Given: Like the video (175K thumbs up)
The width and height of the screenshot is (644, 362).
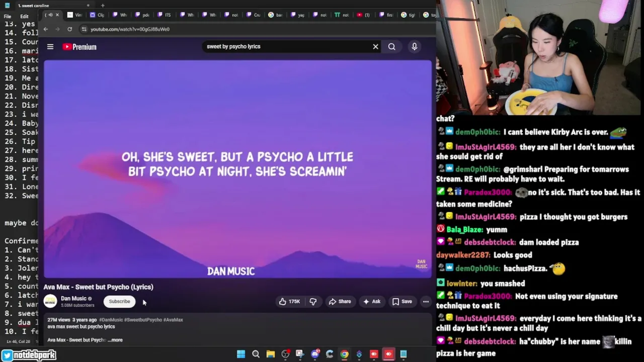Looking at the screenshot, I should [289, 302].
